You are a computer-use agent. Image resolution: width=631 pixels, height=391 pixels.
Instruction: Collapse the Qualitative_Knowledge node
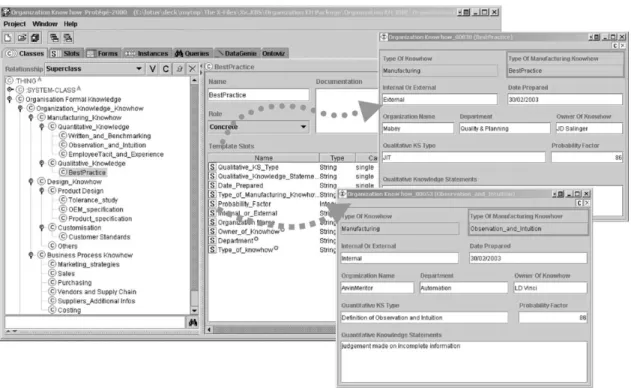[41, 163]
